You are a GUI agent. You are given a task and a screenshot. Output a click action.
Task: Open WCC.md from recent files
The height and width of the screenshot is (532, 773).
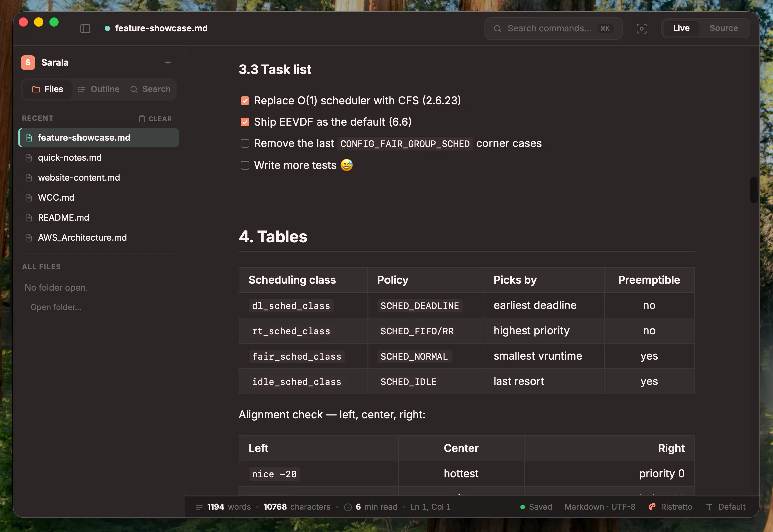[99, 198]
